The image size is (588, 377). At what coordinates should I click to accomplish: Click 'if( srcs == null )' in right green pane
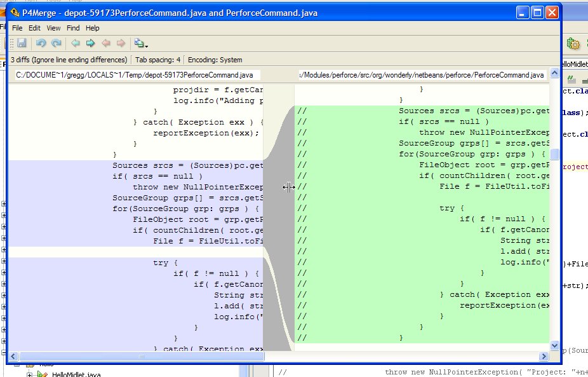(444, 121)
